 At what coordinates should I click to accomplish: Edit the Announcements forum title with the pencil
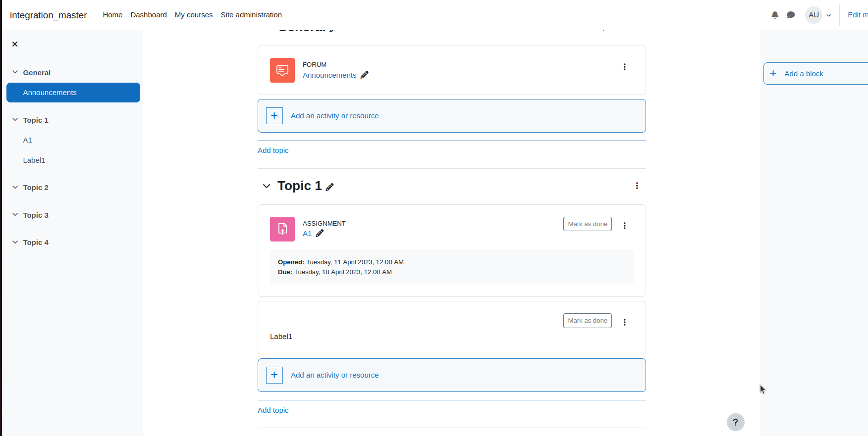pyautogui.click(x=365, y=75)
